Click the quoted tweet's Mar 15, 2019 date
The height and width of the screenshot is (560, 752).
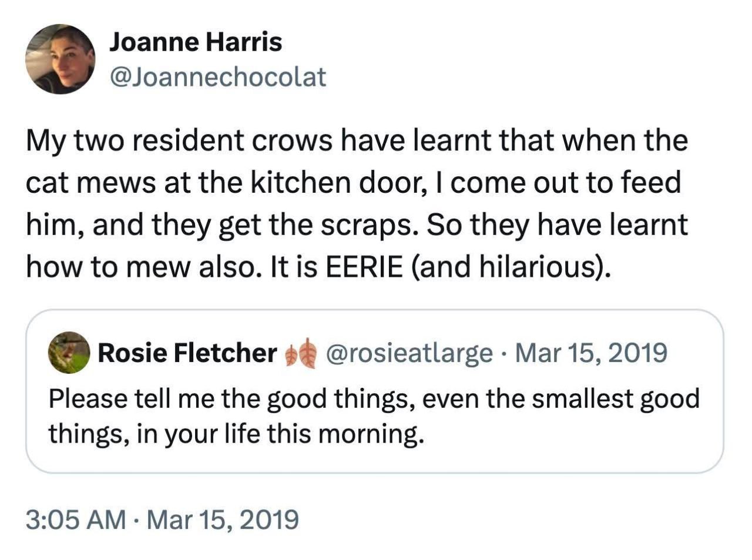pos(594,353)
